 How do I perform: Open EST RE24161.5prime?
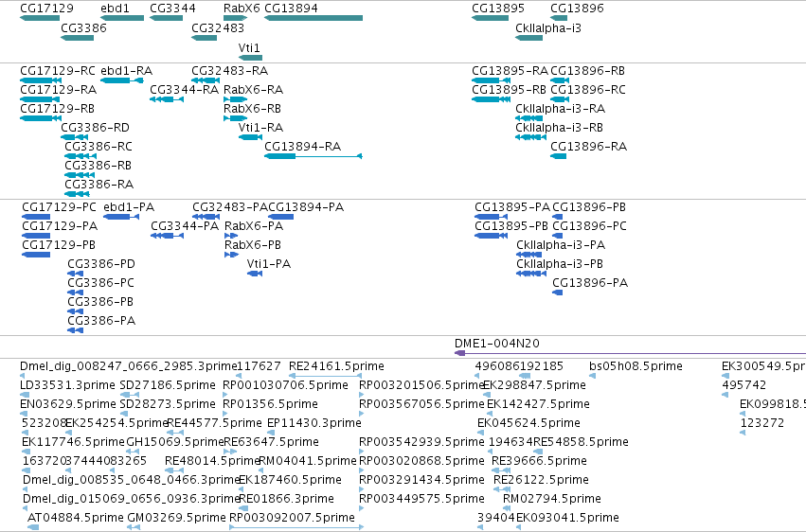326,376
